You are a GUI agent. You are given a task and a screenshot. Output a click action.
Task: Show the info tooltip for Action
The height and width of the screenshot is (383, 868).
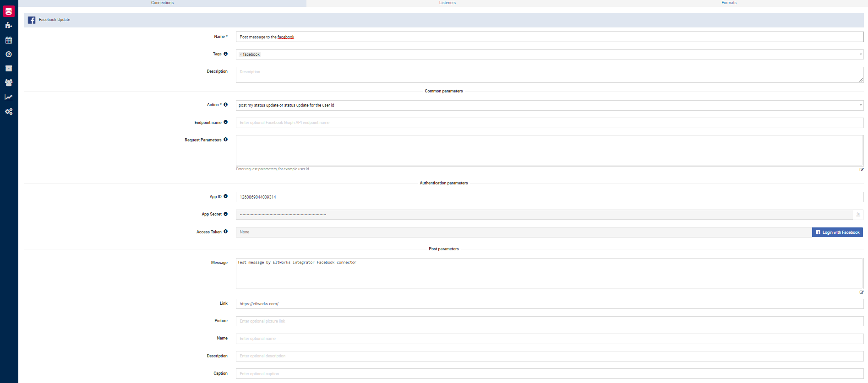click(x=225, y=104)
